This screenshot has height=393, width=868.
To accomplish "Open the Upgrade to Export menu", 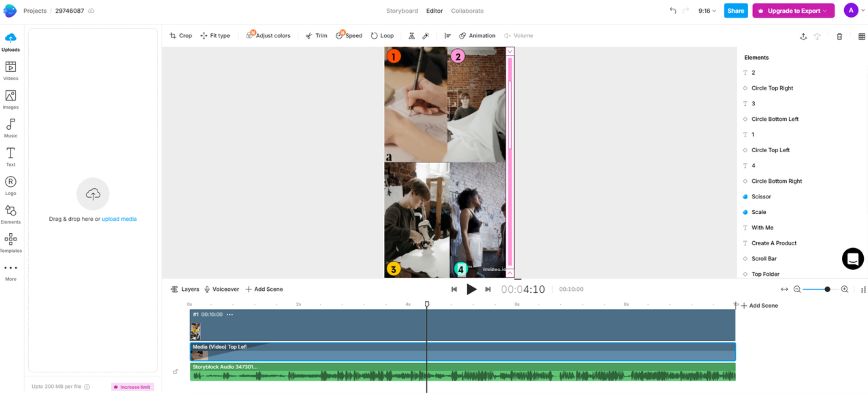I will click(793, 11).
